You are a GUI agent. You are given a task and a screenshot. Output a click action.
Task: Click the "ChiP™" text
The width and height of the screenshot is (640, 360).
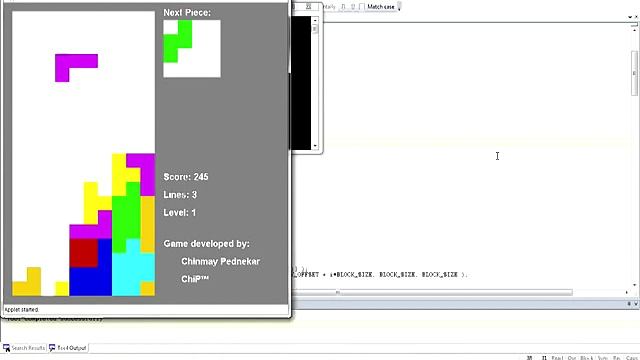(195, 279)
